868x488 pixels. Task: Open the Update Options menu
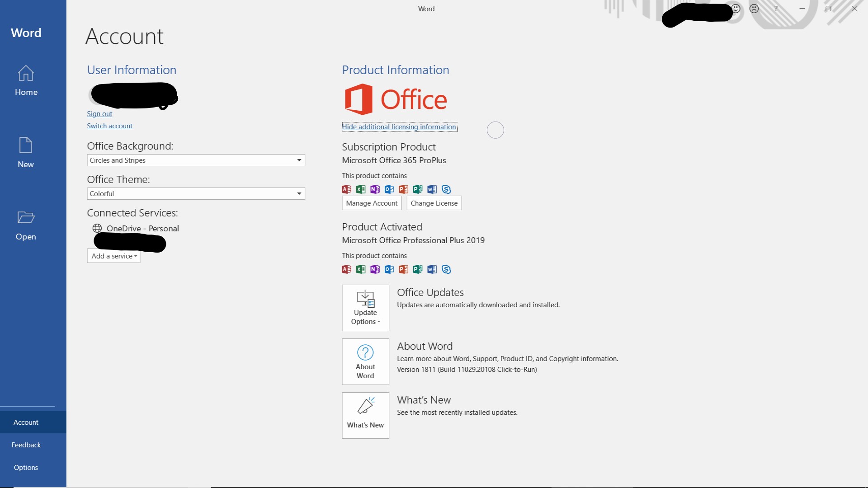click(365, 308)
